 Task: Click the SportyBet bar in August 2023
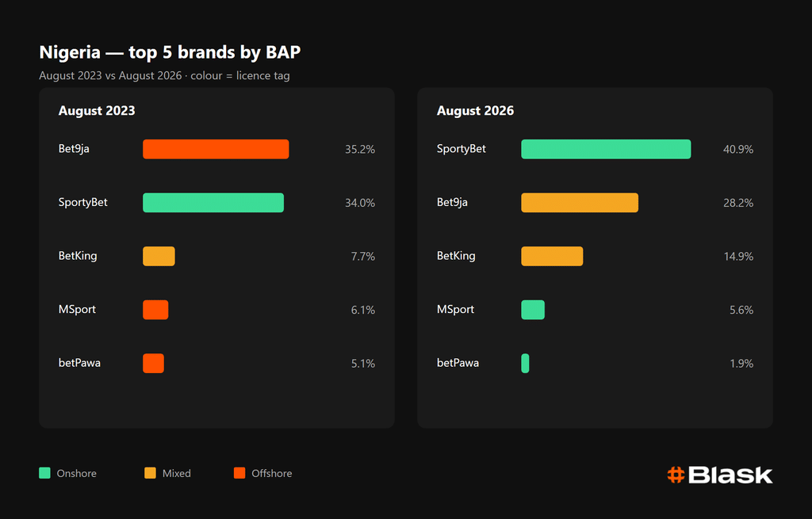(x=213, y=203)
